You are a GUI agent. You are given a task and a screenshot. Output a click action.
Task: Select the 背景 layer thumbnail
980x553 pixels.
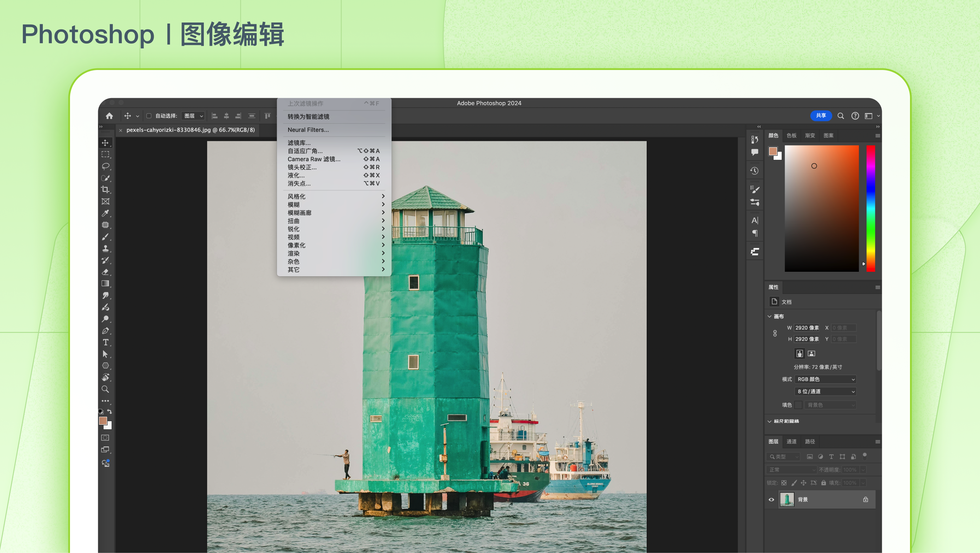tap(787, 500)
